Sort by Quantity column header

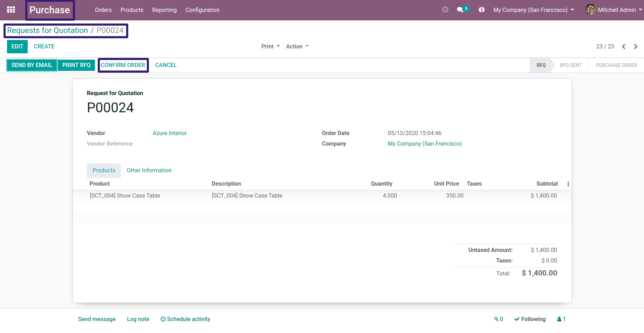382,184
